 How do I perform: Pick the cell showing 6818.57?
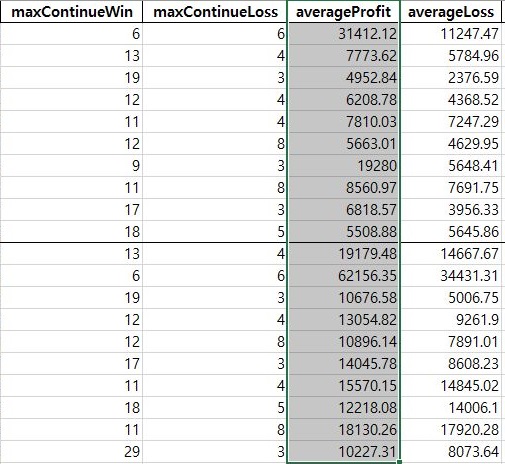click(343, 210)
